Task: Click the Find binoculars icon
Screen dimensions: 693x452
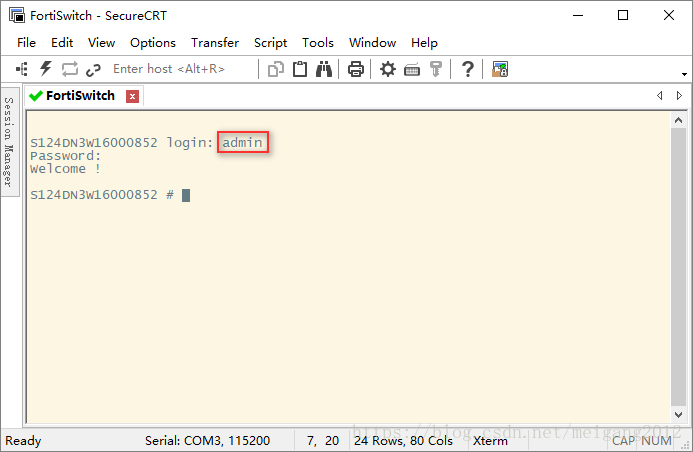Action: 324,69
